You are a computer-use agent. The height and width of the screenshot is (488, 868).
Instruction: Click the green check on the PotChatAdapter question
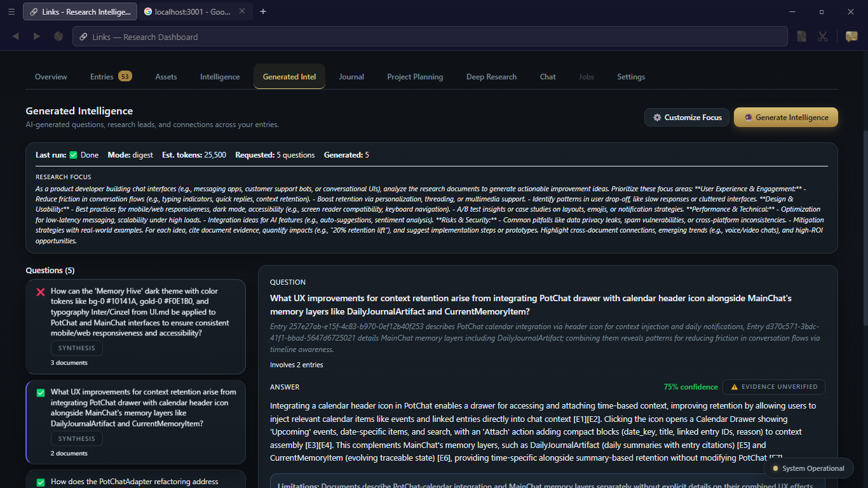point(41,482)
